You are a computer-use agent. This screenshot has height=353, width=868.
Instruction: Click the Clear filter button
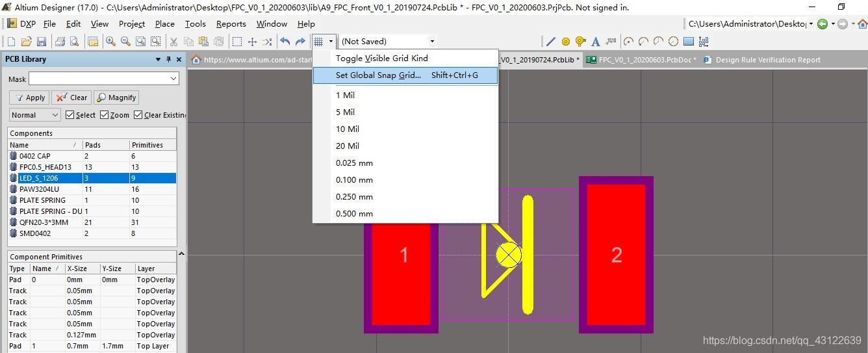pos(71,98)
